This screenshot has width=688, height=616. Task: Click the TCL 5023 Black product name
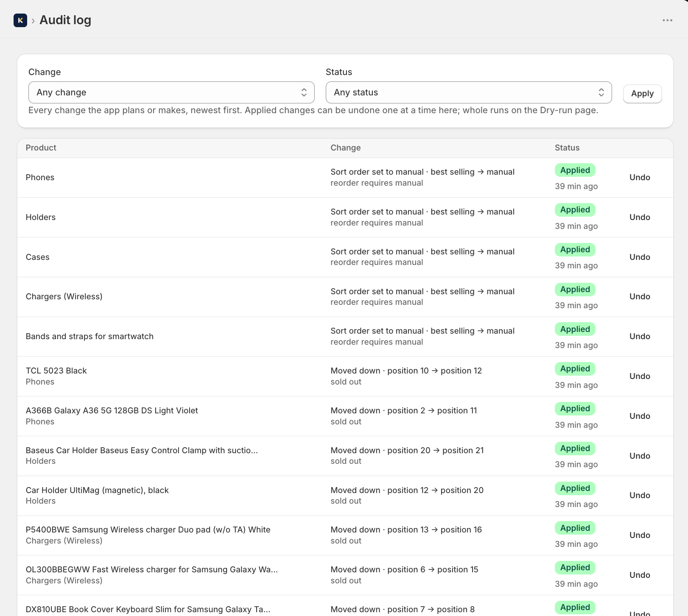[x=56, y=371]
